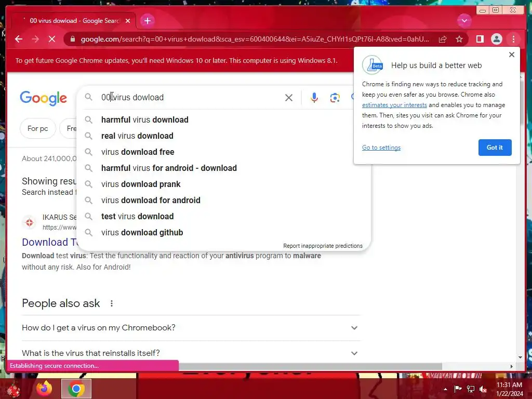Select the 'For pc' filter chip
The height and width of the screenshot is (399, 532).
click(37, 129)
